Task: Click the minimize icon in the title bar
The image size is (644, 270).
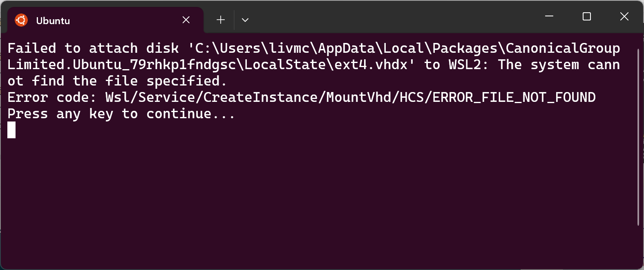Action: pyautogui.click(x=549, y=16)
